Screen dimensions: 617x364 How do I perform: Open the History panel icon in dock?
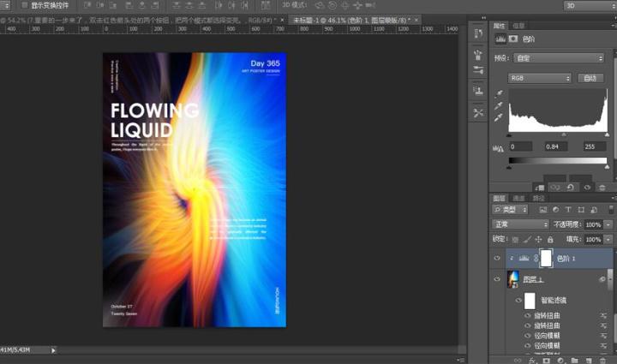pos(478,34)
